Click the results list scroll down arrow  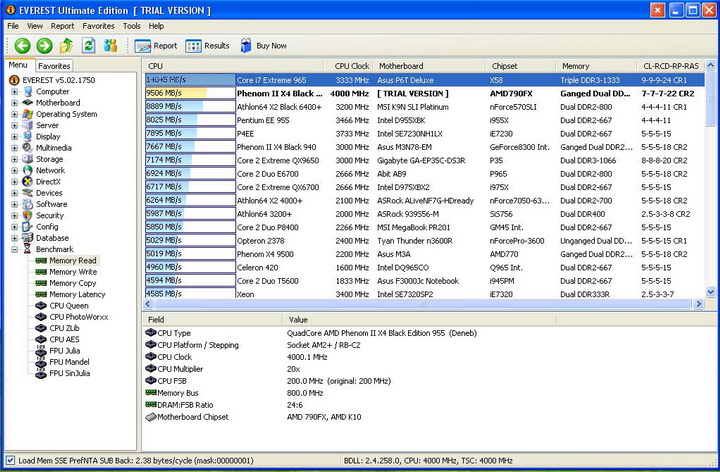pyautogui.click(x=710, y=292)
